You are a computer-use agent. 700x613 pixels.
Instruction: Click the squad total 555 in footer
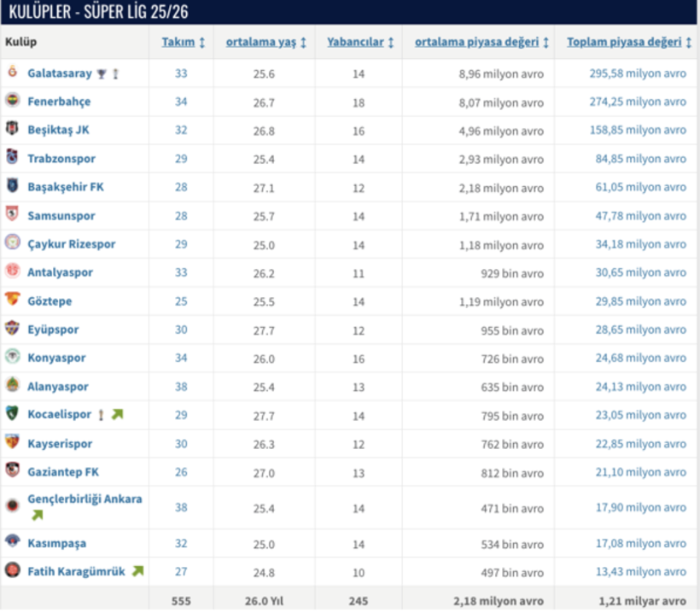coord(181,601)
